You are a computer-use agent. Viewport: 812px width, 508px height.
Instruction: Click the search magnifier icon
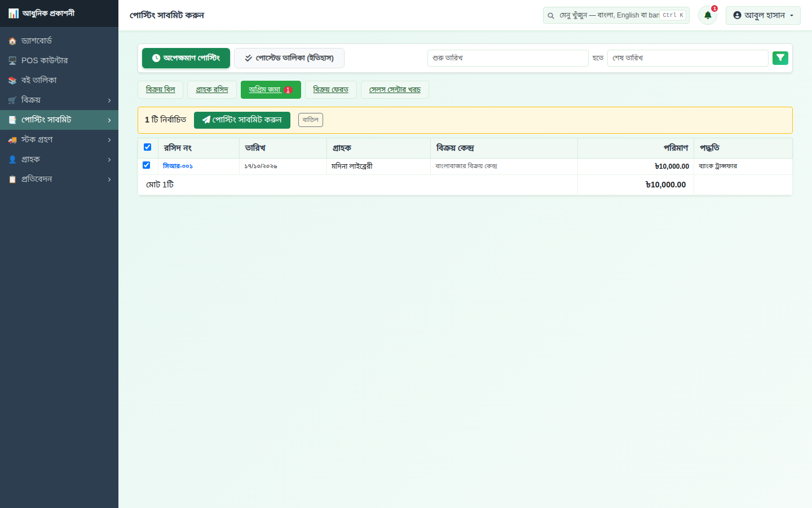551,16
